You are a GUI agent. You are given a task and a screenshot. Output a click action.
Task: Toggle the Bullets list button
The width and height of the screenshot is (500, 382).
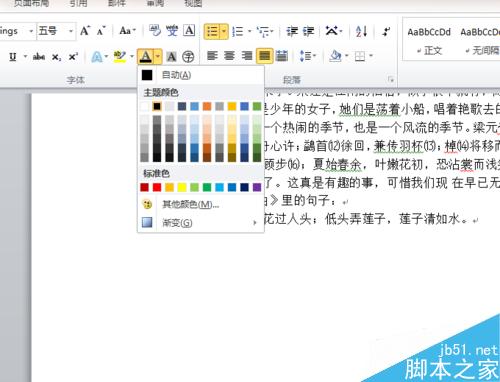click(212, 32)
